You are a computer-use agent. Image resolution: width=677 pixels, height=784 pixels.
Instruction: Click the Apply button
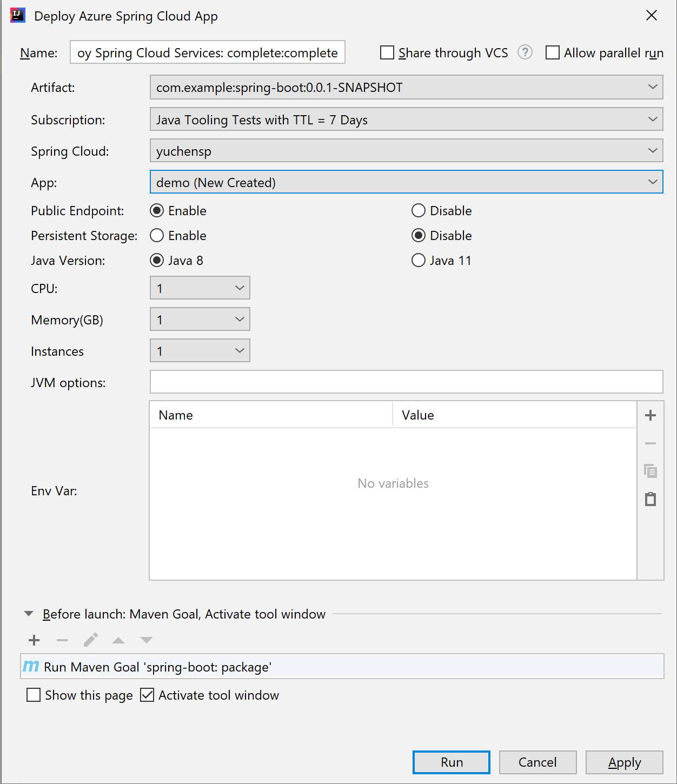625,762
